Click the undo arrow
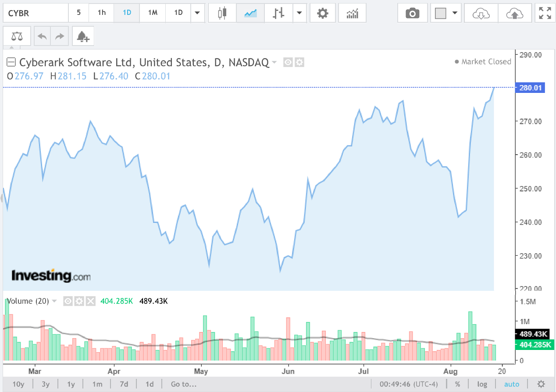Image resolution: width=556 pixels, height=392 pixels. click(x=43, y=36)
